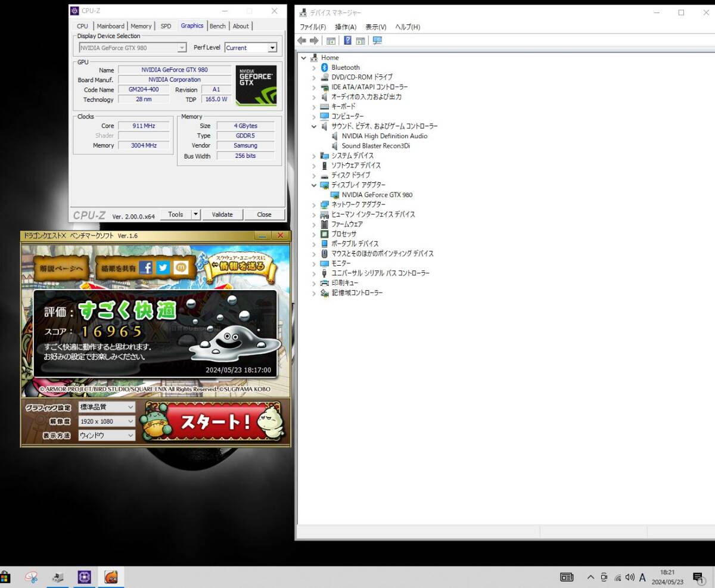Viewport: 715px width, 588px height.
Task: Open the 解説ページへ explanation page button
Action: click(x=63, y=269)
